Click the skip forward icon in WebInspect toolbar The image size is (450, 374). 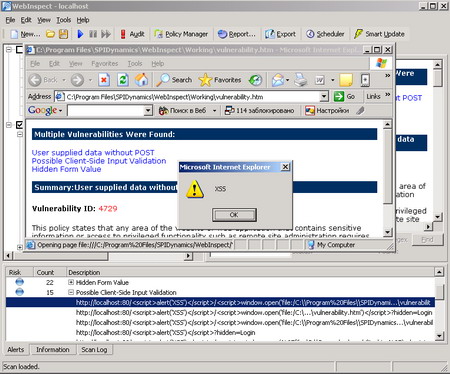pyautogui.click(x=106, y=34)
